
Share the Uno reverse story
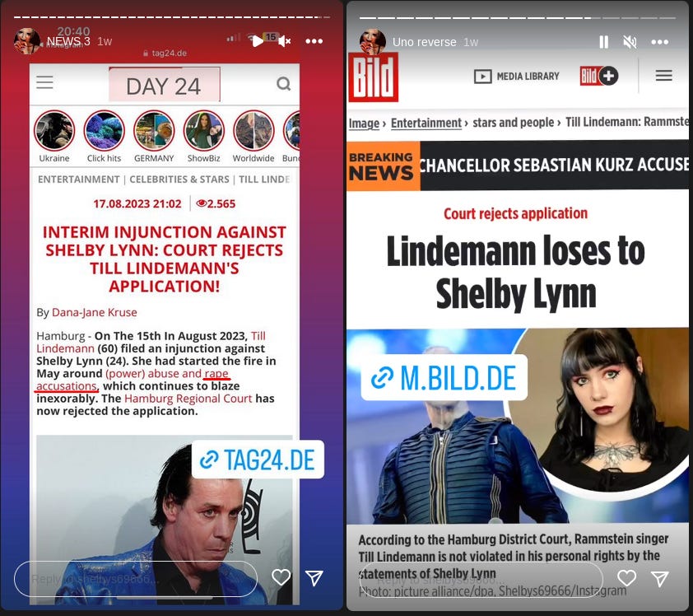(660, 578)
